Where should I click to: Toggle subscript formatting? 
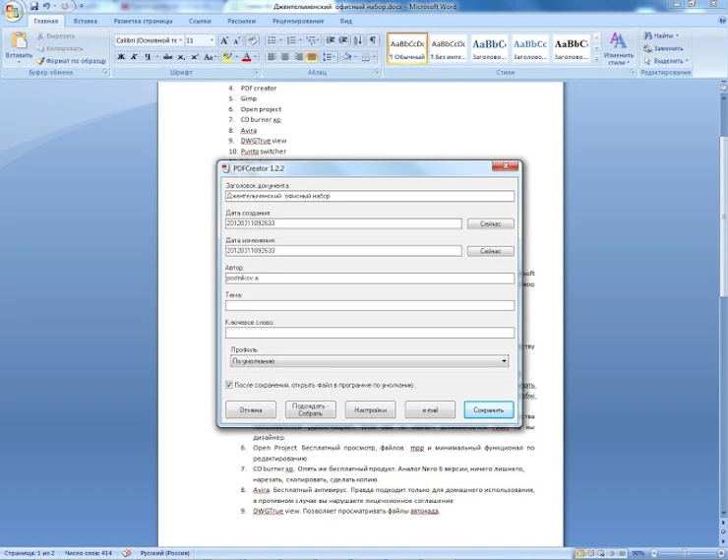181,57
